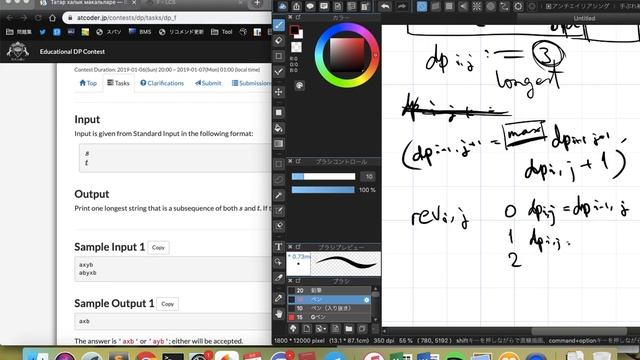Enable vanishing point snap

(463, 6)
